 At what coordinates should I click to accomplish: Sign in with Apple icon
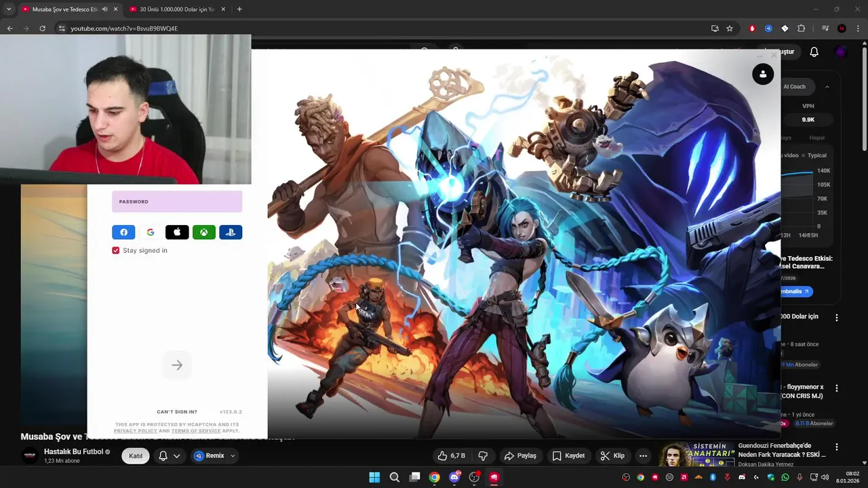click(x=177, y=232)
